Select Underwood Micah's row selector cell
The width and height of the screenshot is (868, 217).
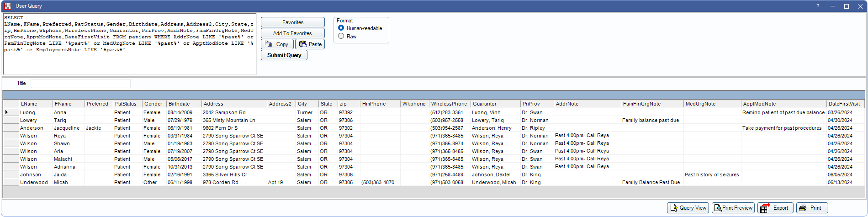[x=11, y=182]
